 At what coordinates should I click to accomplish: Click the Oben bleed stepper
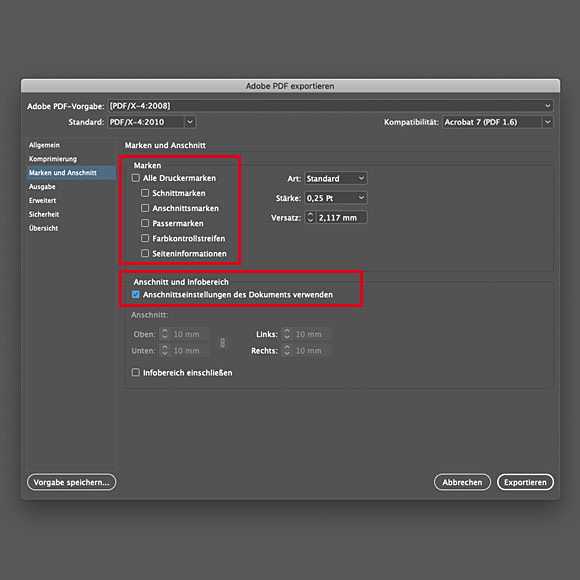pos(165,334)
